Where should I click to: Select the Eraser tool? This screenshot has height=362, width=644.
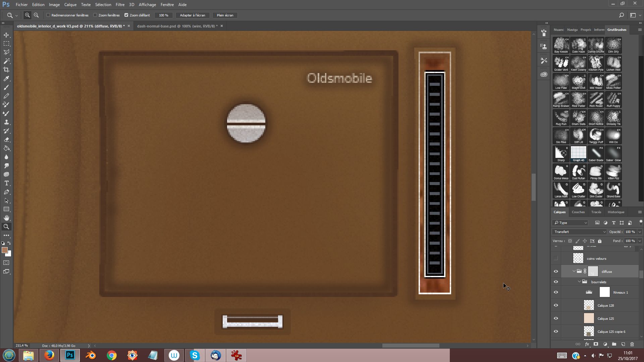6,139
